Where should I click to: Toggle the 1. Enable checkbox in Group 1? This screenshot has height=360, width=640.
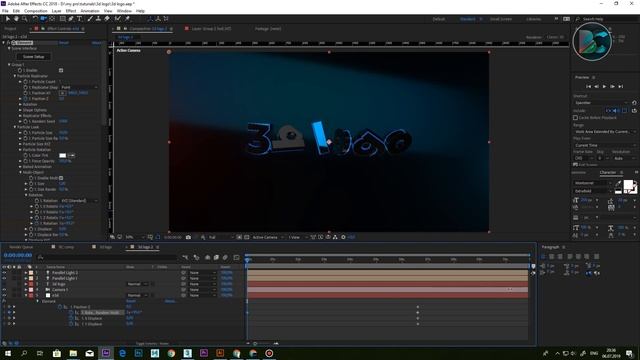coord(61,70)
